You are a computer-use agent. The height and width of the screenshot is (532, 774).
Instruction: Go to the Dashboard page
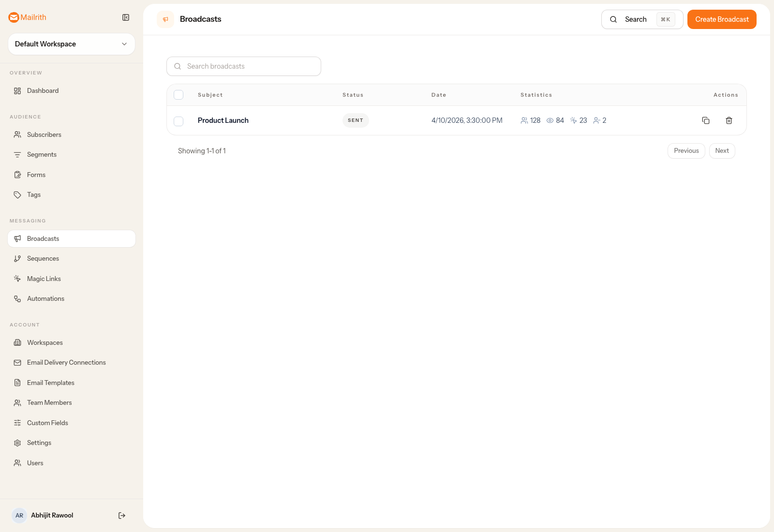(43, 90)
